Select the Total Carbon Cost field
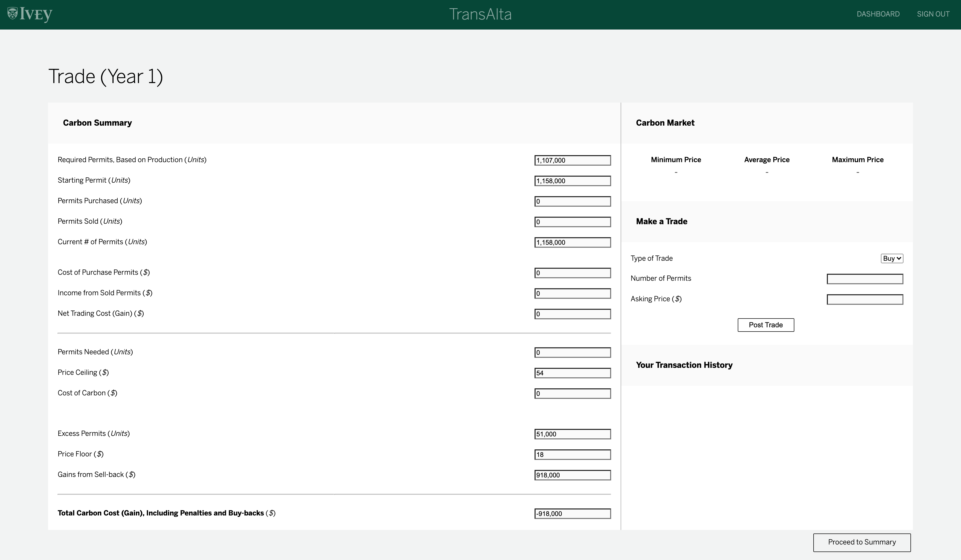The height and width of the screenshot is (560, 961). [572, 514]
